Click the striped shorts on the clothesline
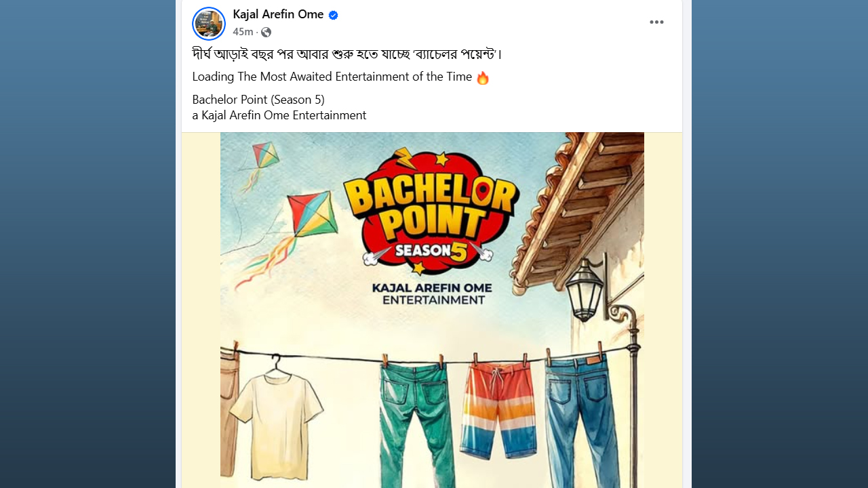 [499, 412]
